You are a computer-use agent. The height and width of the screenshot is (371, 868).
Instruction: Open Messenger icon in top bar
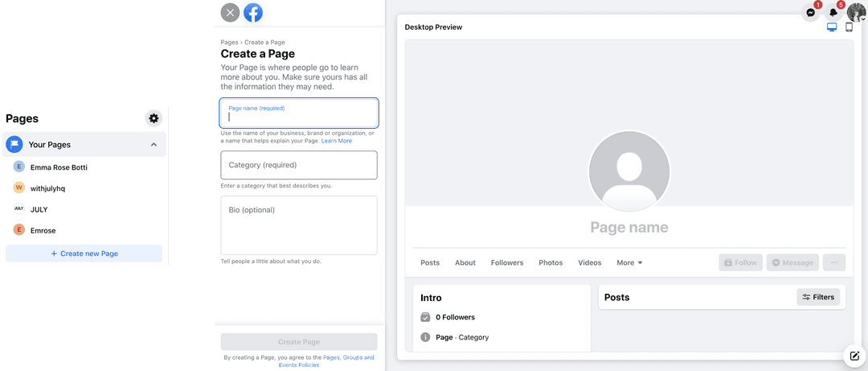click(811, 12)
